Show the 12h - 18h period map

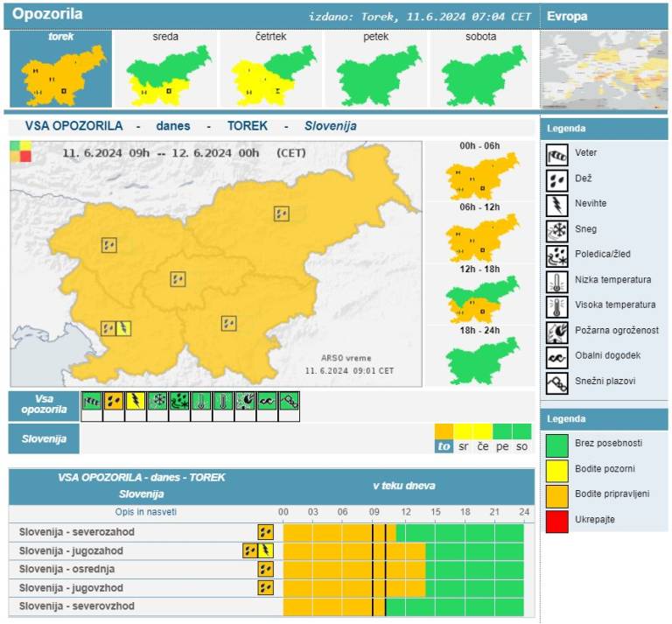(478, 298)
